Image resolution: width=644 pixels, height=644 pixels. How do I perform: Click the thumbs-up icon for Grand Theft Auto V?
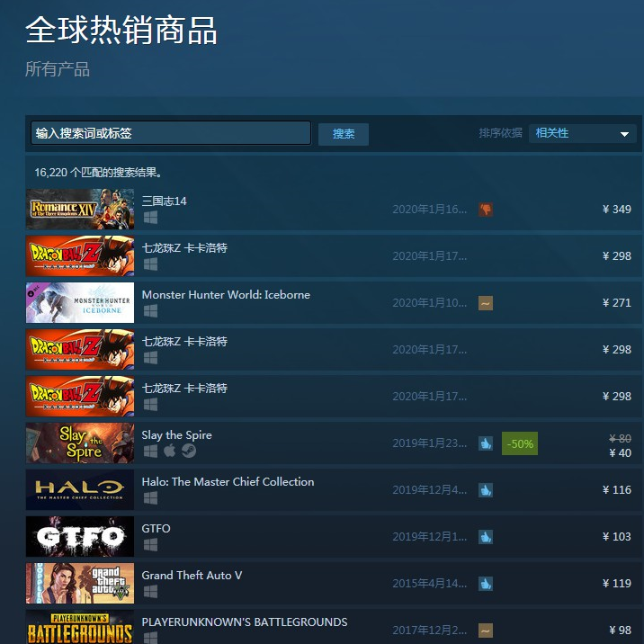coord(485,584)
